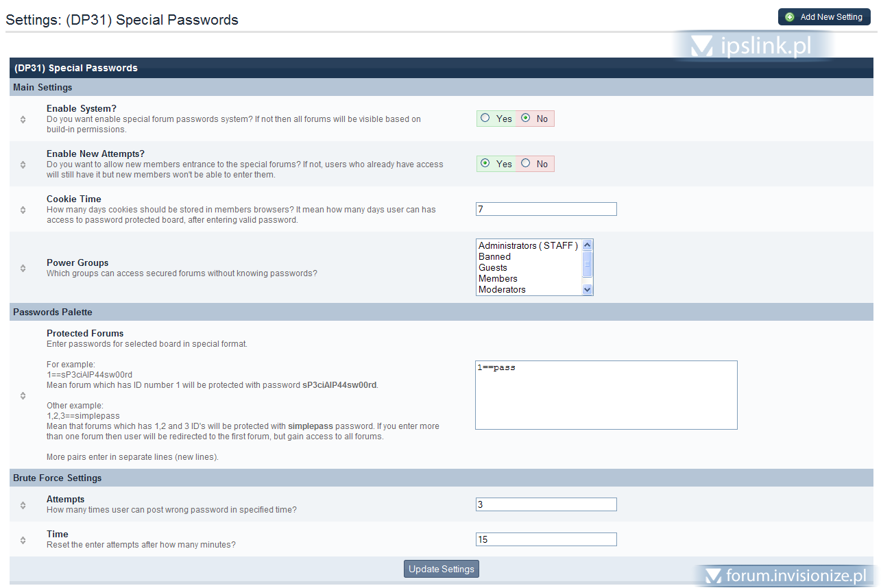Click the reorder handle beside Cookie Time
This screenshot has width=881, height=588.
coord(23,210)
